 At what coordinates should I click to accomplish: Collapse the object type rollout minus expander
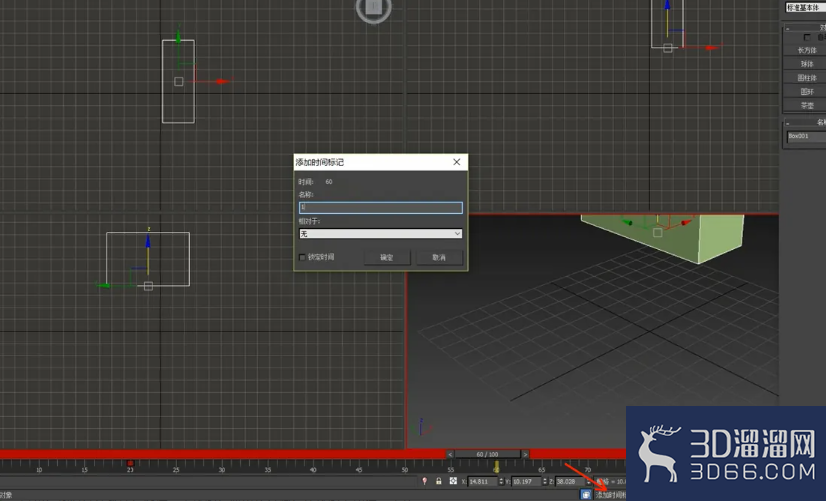(x=788, y=28)
